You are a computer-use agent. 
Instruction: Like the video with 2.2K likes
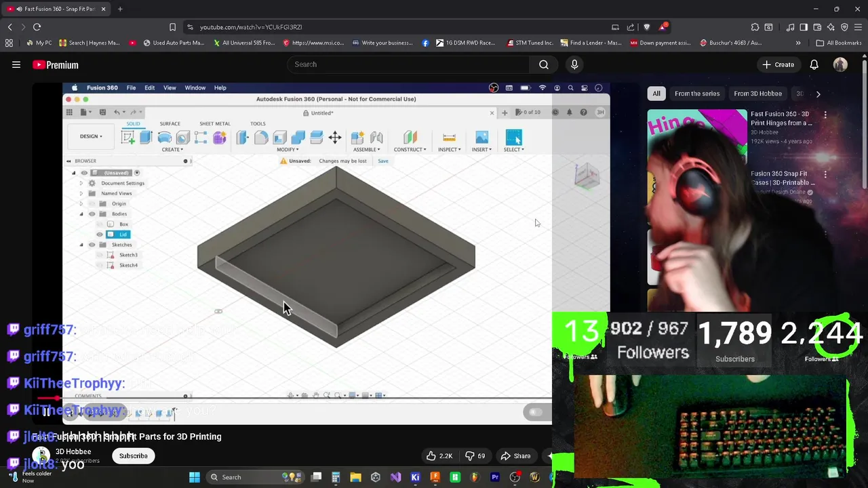(439, 456)
